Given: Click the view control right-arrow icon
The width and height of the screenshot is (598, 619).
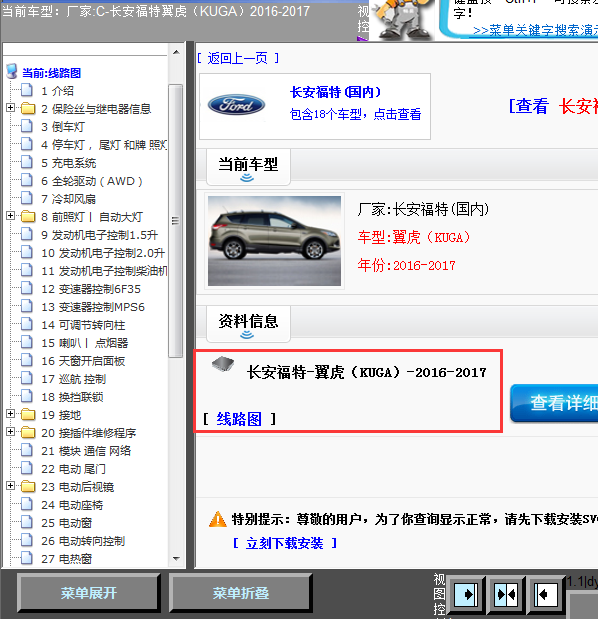Looking at the screenshot, I should [x=466, y=595].
